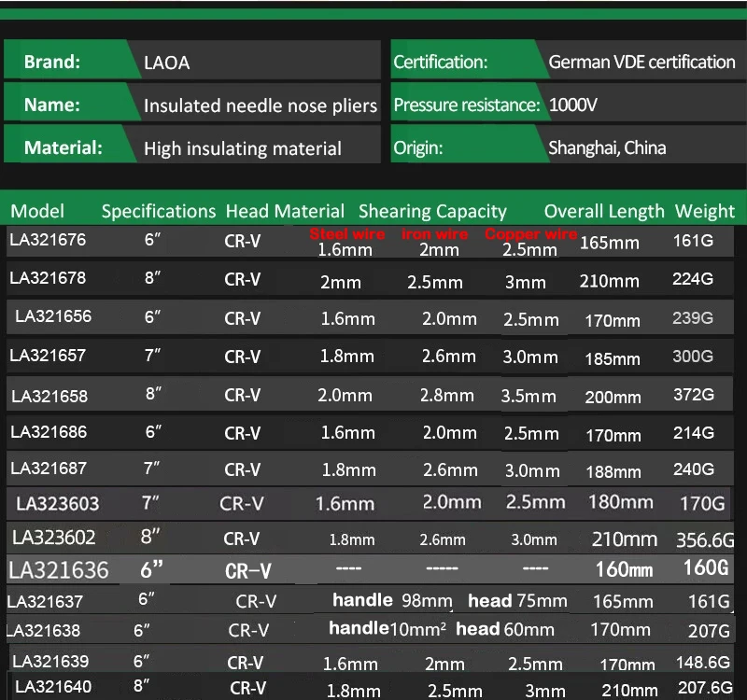Click the red Iron wire sub-header

[435, 234]
